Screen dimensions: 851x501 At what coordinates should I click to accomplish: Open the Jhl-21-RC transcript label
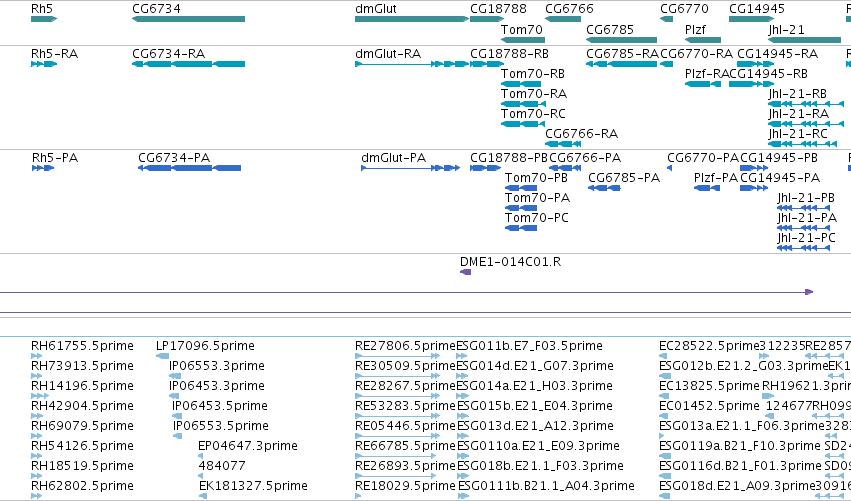coord(798,134)
